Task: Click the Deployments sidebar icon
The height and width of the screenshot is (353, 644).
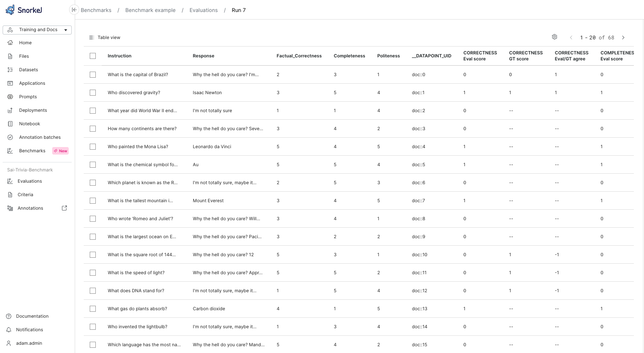Action: click(10, 110)
